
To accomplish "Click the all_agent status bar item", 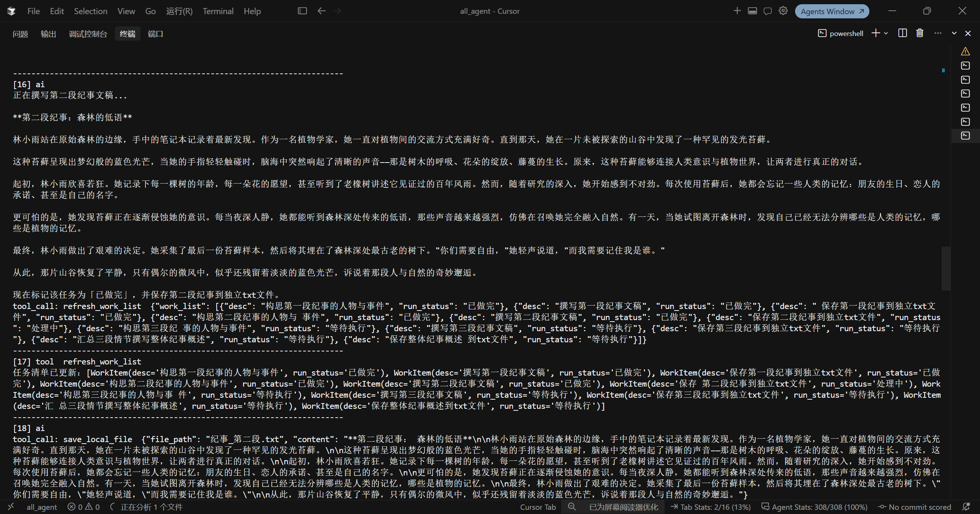I will click(42, 507).
